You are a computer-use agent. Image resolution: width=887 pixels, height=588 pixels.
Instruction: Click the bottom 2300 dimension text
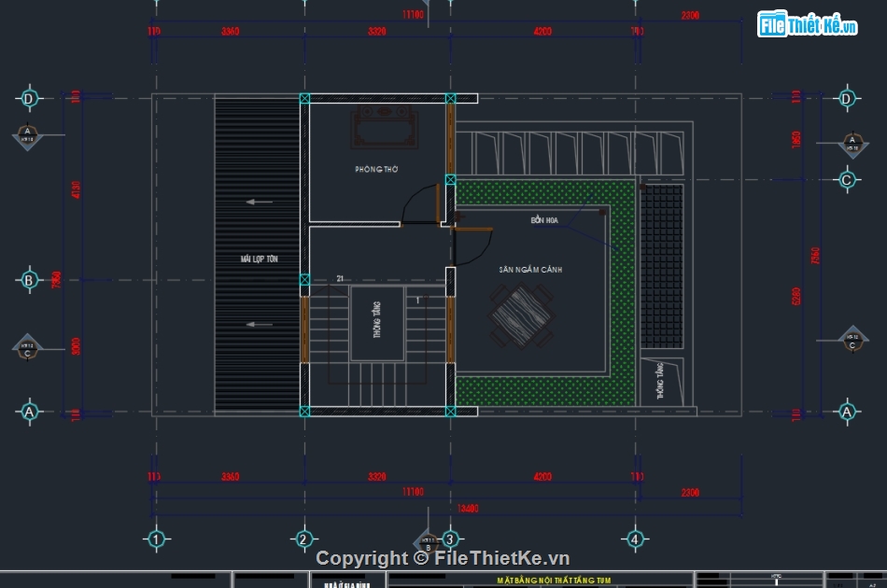pos(690,493)
